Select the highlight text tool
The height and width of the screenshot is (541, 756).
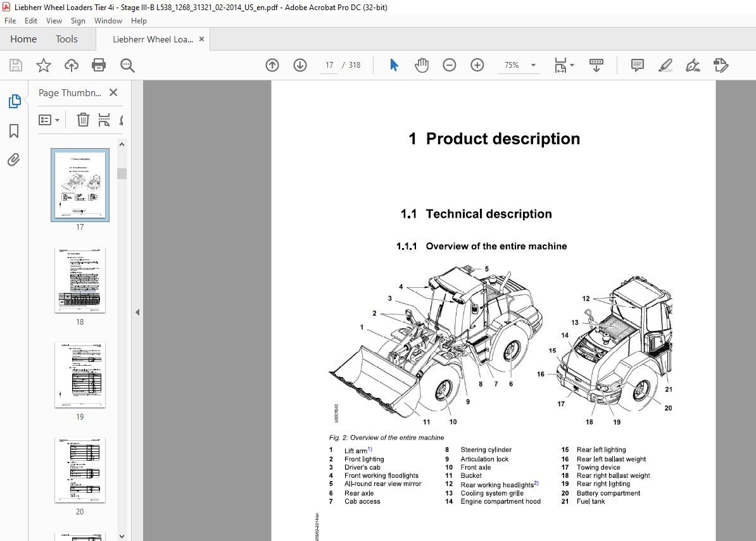tap(665, 65)
